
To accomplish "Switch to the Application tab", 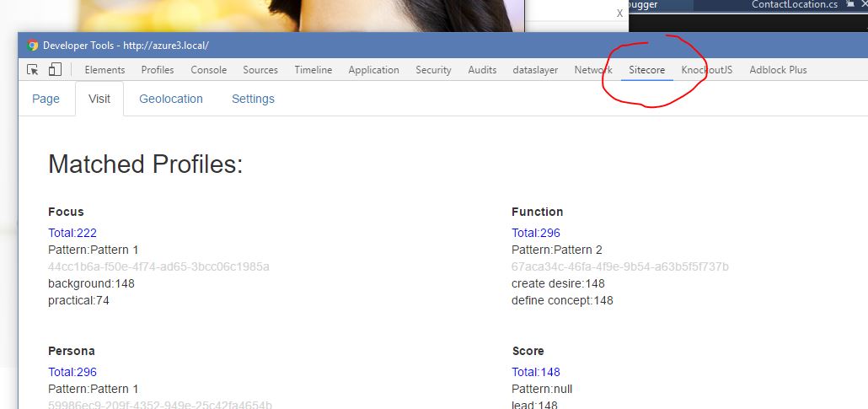I will click(373, 70).
